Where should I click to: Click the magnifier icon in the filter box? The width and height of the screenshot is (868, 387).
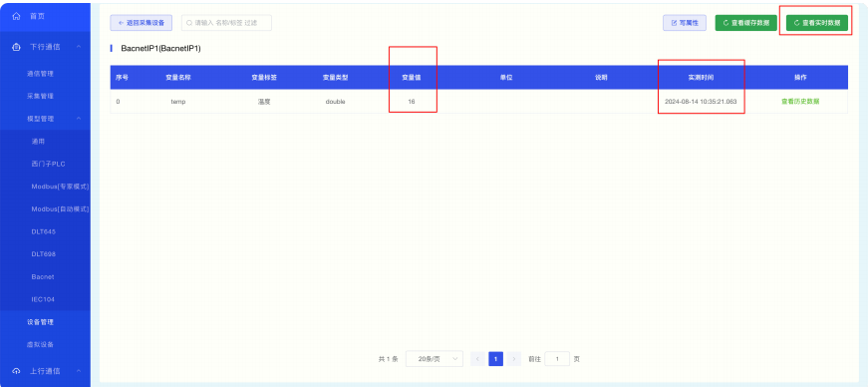coord(189,23)
